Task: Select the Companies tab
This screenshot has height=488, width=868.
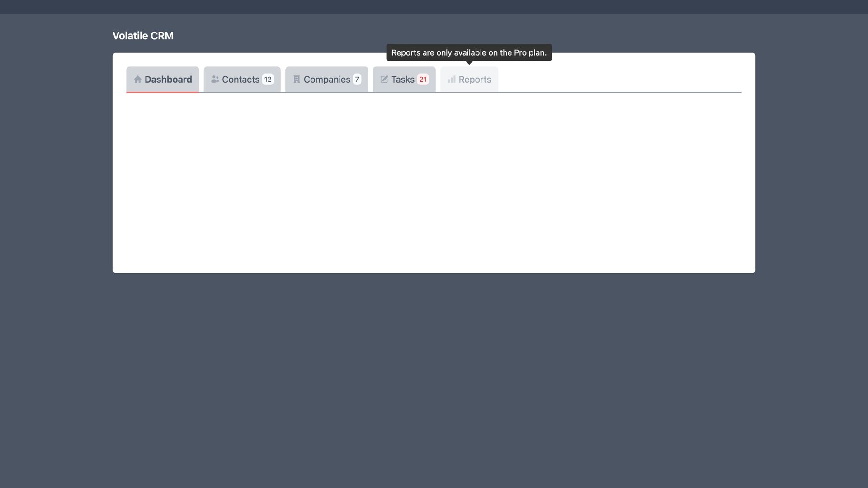Action: pos(327,80)
